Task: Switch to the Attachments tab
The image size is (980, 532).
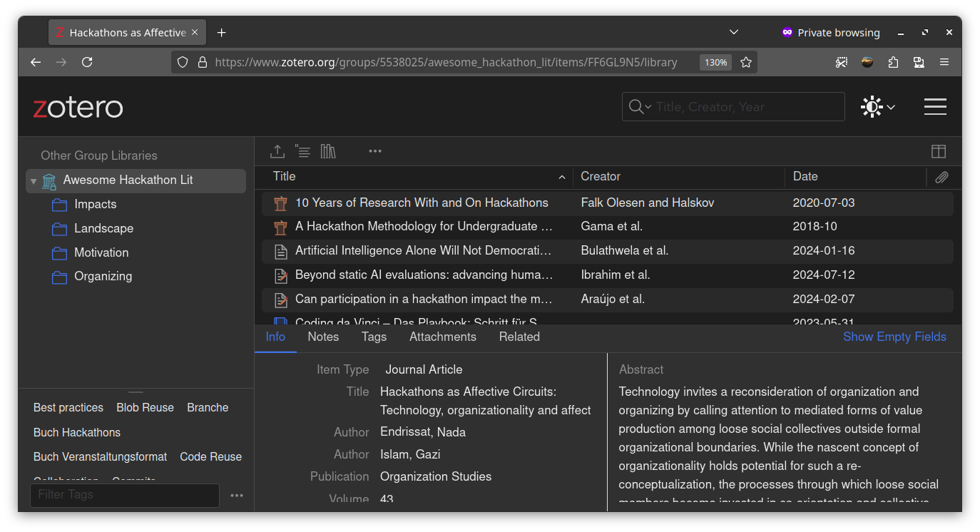Action: 442,337
